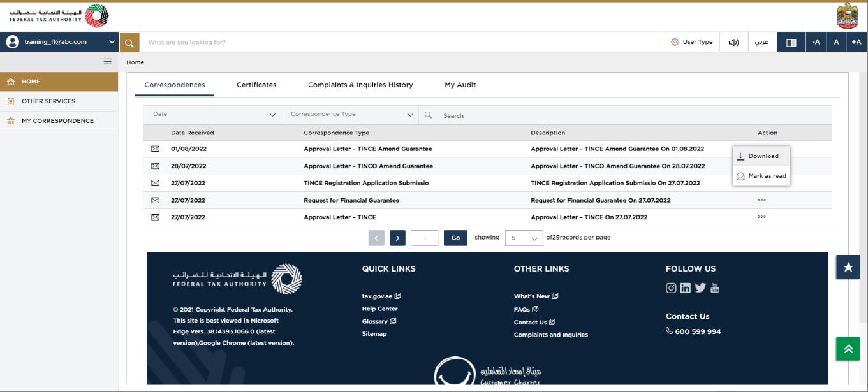Click the page number input box
The width and height of the screenshot is (868, 392).
click(425, 238)
